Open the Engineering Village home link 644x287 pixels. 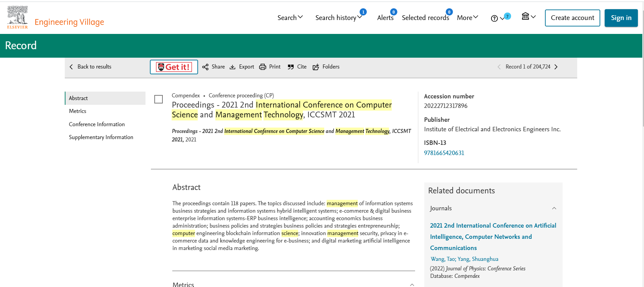tap(69, 22)
